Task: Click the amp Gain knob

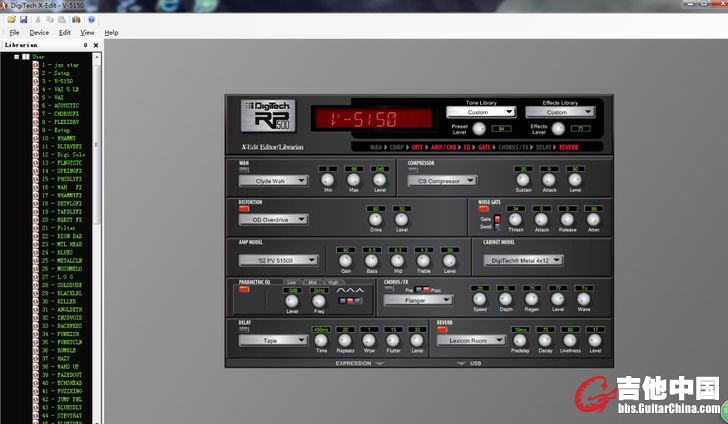Action: click(x=346, y=261)
